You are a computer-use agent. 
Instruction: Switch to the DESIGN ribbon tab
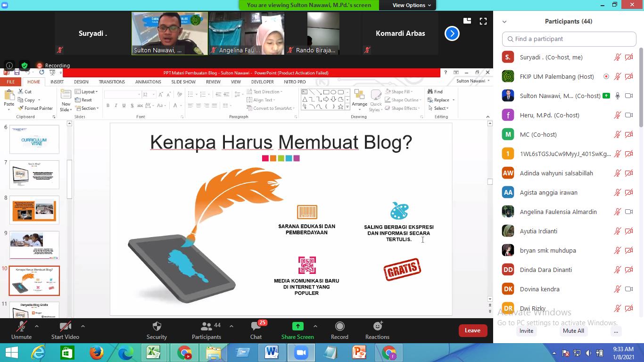pos(81,82)
